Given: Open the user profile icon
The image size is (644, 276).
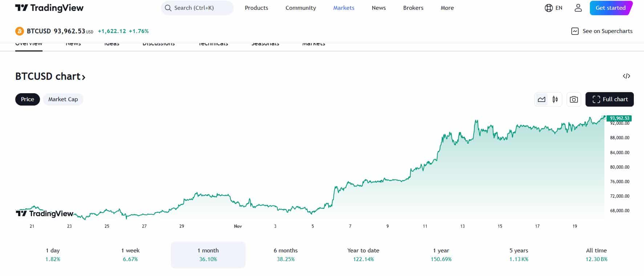Looking at the screenshot, I should tap(578, 8).
